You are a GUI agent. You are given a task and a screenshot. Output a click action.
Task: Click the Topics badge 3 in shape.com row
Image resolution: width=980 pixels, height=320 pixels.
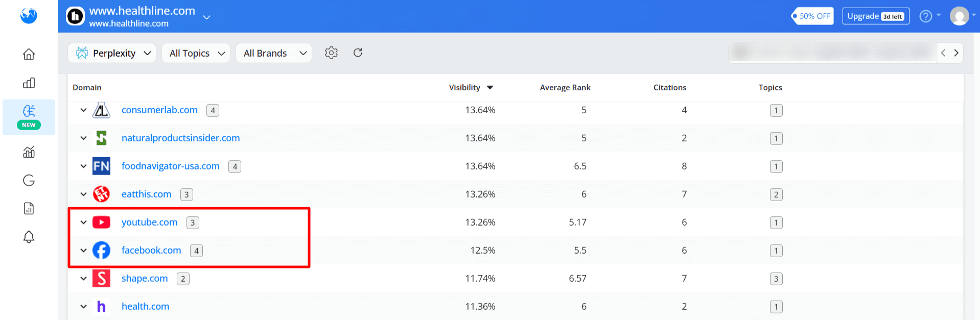tap(776, 279)
